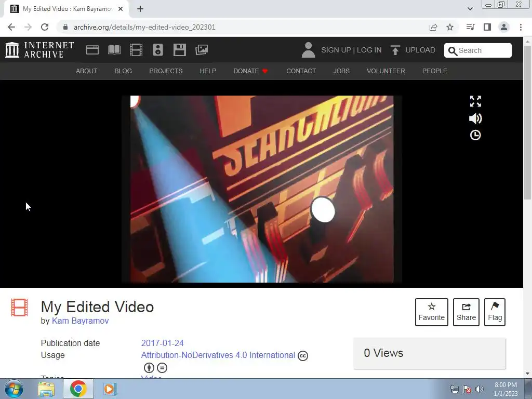Viewport: 532px width, 399px height.
Task: Open a new tab with plus button
Action: tap(140, 9)
